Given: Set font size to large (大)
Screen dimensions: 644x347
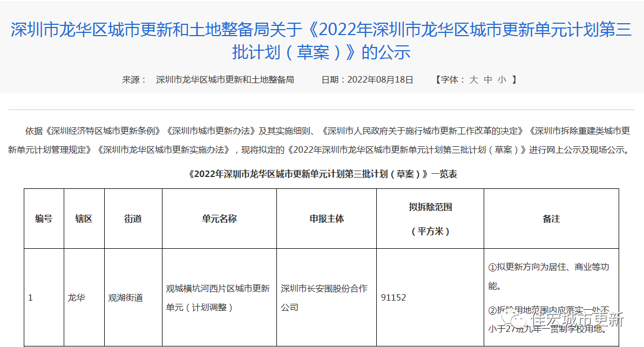Looking at the screenshot, I should pos(473,80).
